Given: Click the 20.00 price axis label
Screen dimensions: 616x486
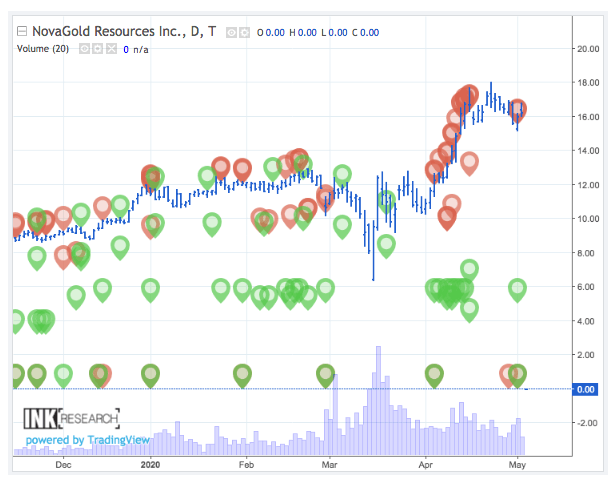Looking at the screenshot, I should (588, 49).
